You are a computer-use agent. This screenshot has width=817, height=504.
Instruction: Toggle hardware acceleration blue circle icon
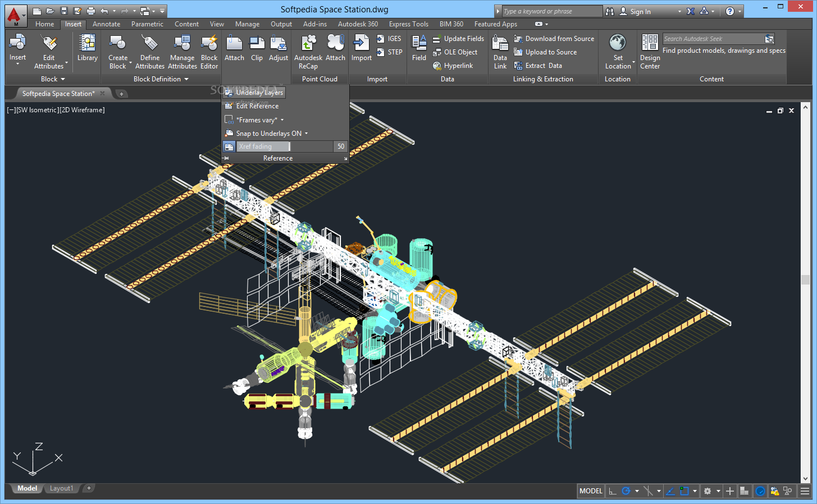click(x=760, y=491)
